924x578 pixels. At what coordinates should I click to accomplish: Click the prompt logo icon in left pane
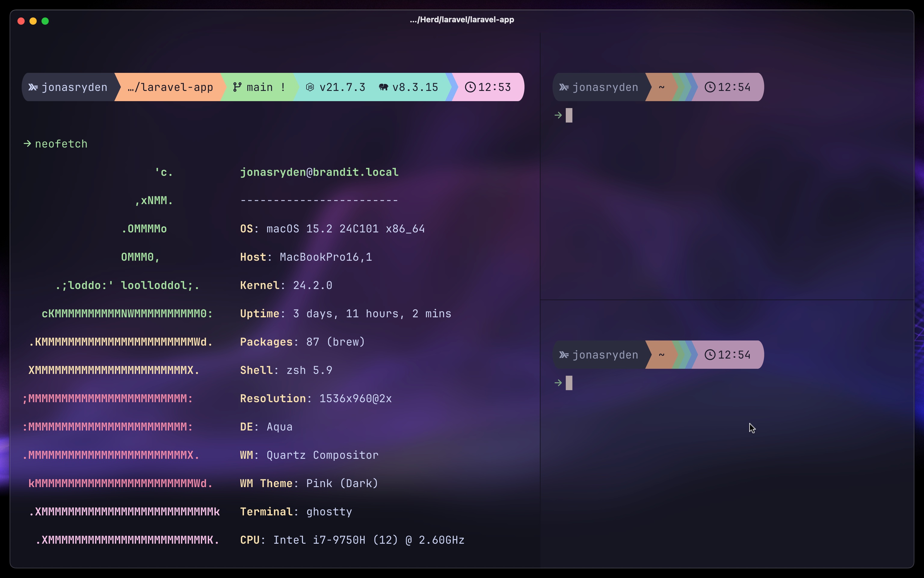tap(33, 87)
